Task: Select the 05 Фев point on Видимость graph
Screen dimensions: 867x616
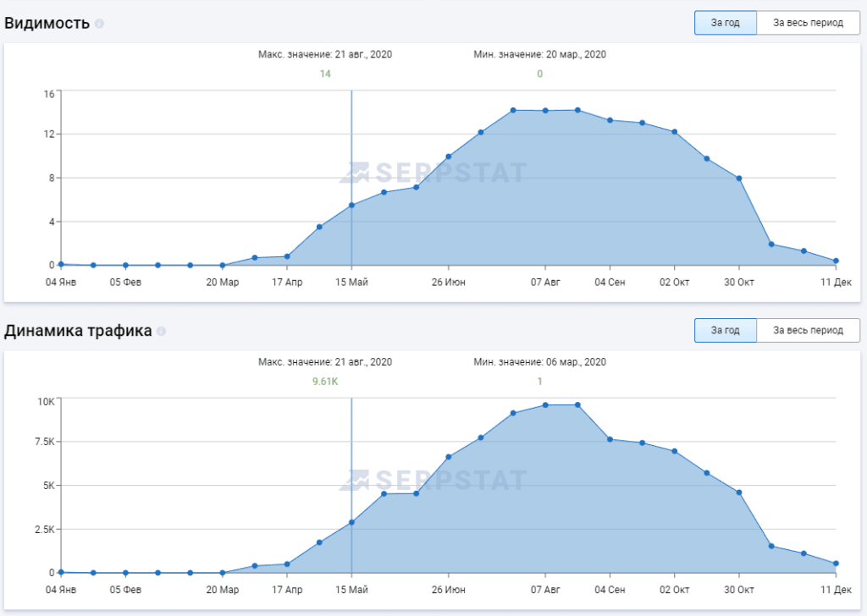Action: click(125, 265)
